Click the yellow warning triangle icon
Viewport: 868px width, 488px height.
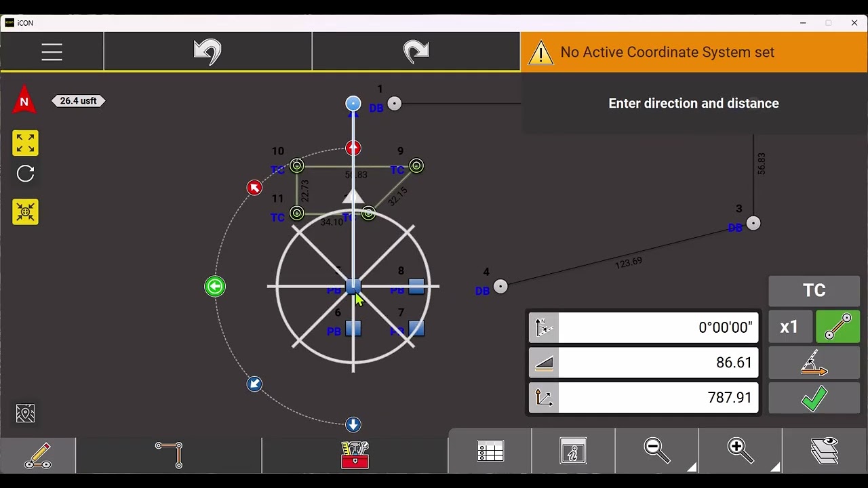click(x=540, y=53)
